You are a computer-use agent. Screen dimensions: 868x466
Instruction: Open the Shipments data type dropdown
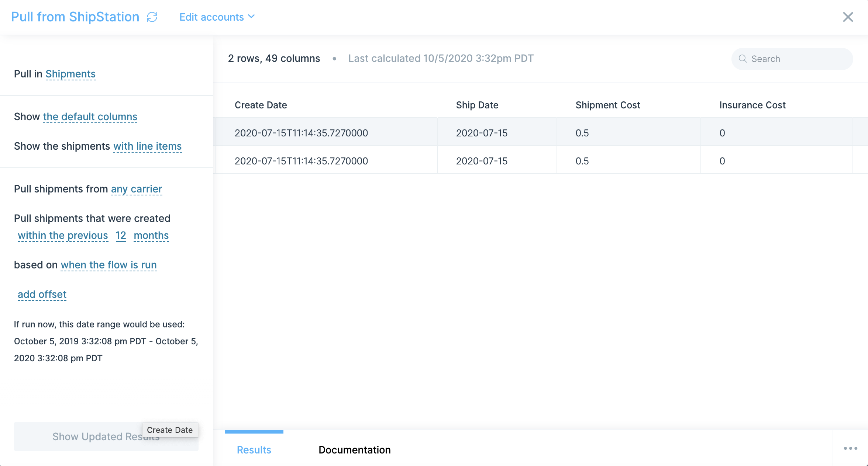pos(70,74)
